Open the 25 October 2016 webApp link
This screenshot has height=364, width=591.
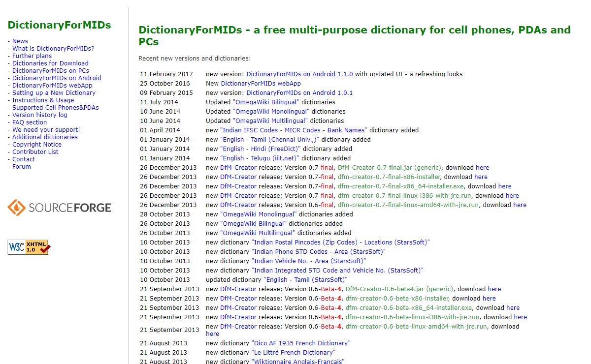pos(261,84)
